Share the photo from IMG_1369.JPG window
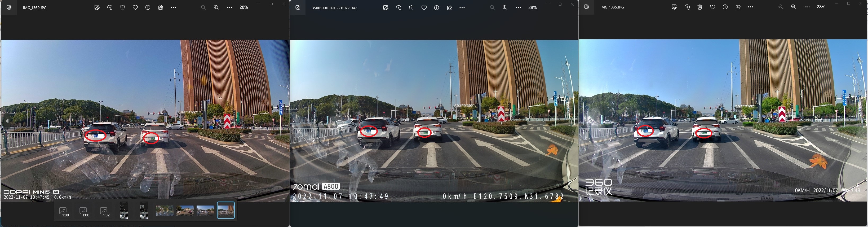Viewport: 868px width, 227px height. [161, 7]
